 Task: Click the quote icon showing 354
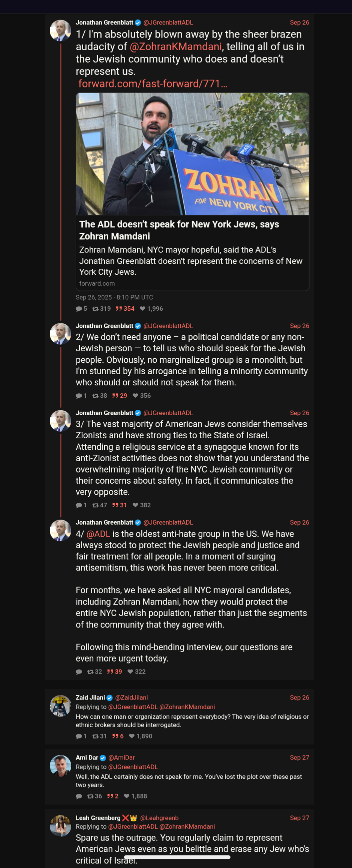coord(119,309)
